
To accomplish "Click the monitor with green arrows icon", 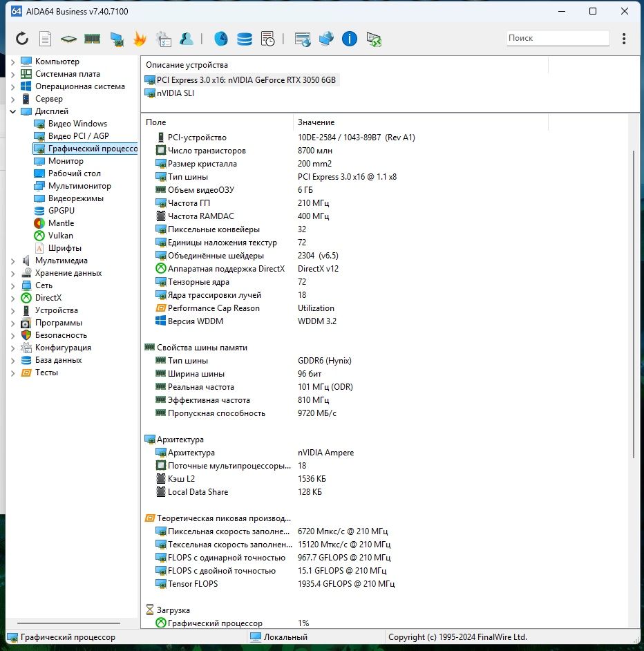I will (x=374, y=39).
